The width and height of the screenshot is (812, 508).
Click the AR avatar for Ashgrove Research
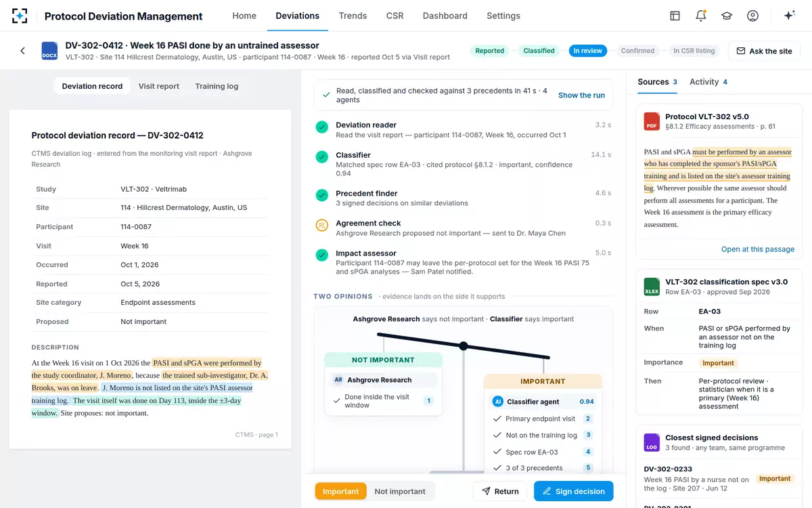pos(338,380)
